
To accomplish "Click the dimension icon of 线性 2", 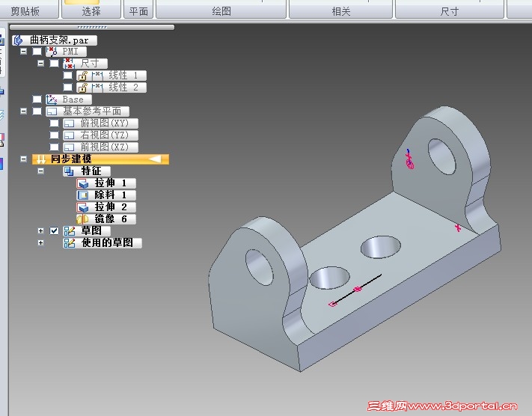I will [x=97, y=88].
